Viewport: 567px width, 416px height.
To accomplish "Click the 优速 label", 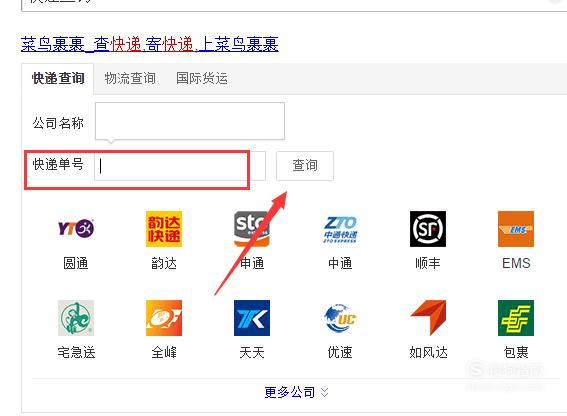I will 340,352.
